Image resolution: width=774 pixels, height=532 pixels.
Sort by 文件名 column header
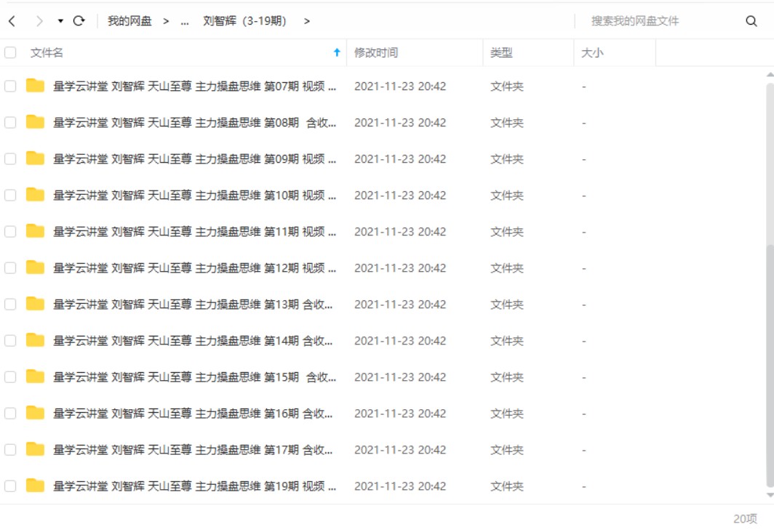pyautogui.click(x=47, y=52)
